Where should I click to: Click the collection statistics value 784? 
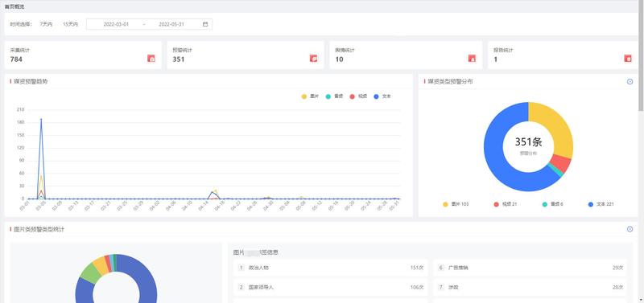(16, 59)
